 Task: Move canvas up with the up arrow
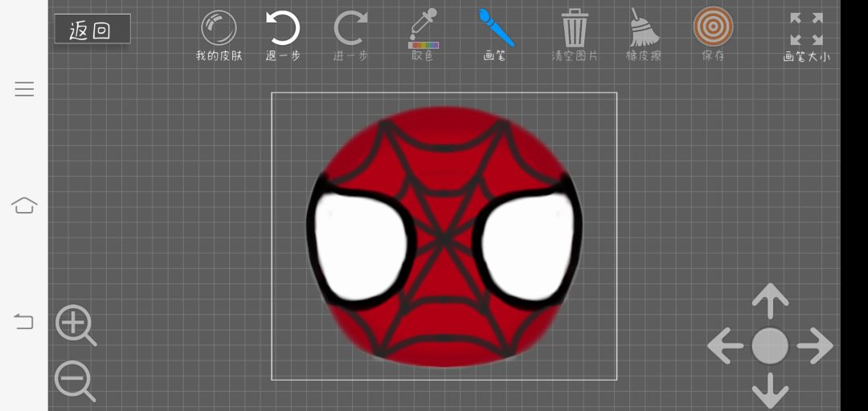770,300
